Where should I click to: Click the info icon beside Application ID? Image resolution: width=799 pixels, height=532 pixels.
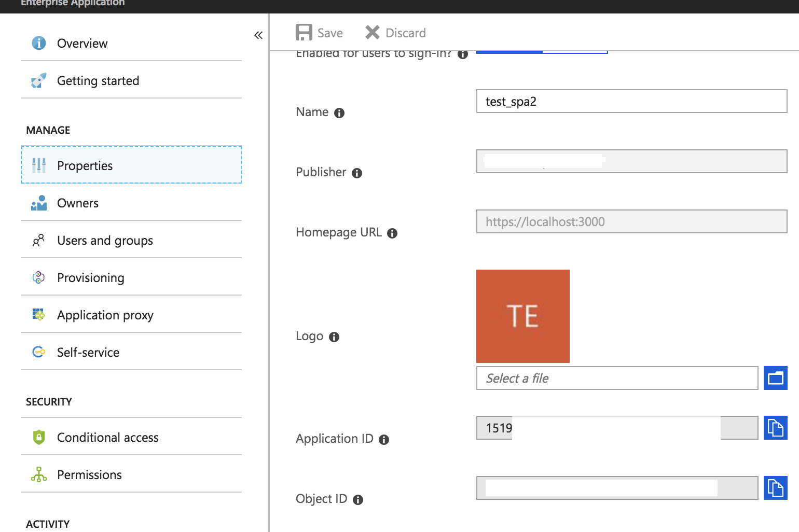384,440
